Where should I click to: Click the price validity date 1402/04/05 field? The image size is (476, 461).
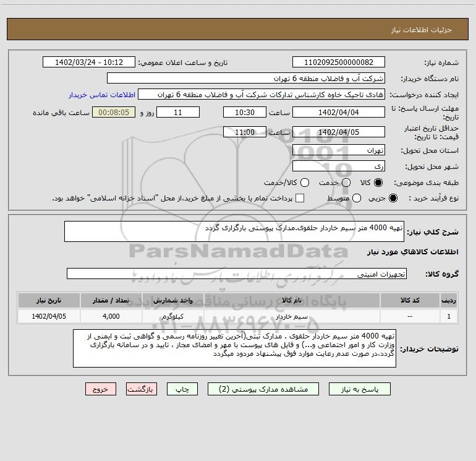[x=339, y=132]
